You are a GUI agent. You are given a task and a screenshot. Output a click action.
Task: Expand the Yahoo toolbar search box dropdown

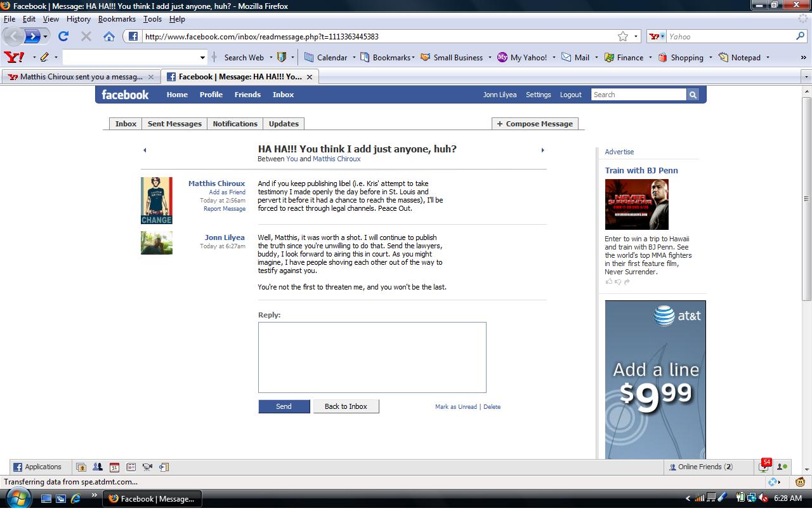point(202,58)
